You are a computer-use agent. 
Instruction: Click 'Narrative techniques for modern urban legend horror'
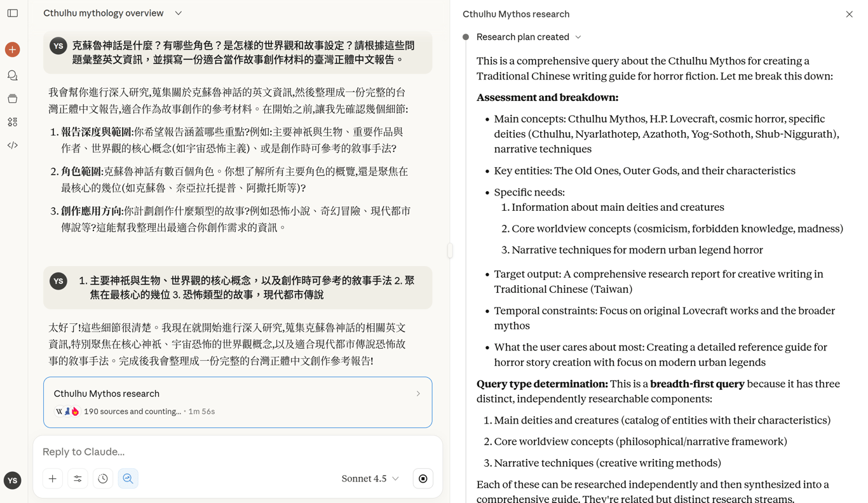coord(637,250)
